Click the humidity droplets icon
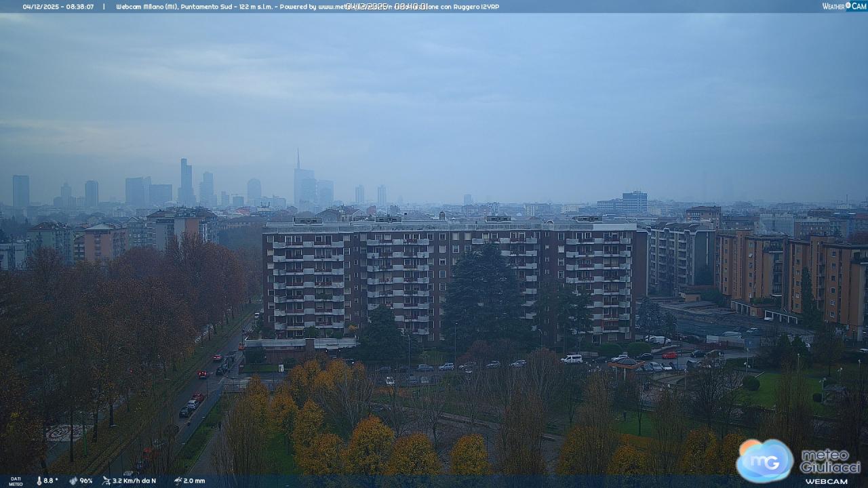The image size is (868, 488). click(x=73, y=481)
